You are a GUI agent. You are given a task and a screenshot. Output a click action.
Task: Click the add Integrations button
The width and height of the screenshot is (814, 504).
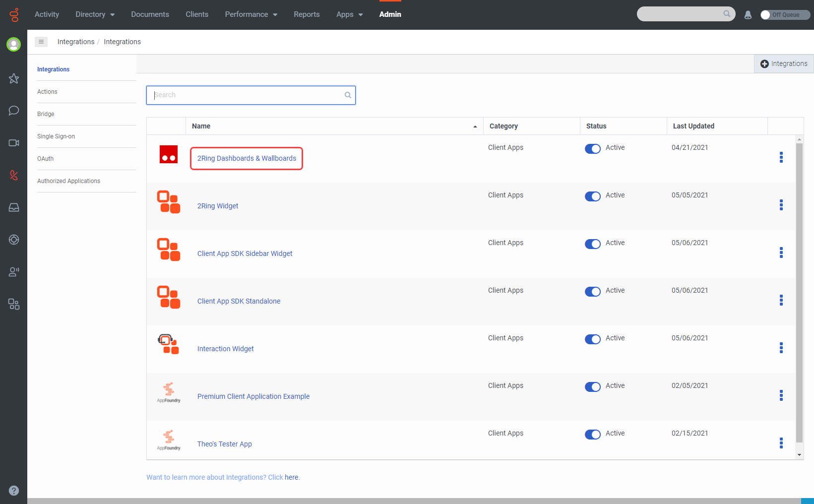tap(784, 64)
